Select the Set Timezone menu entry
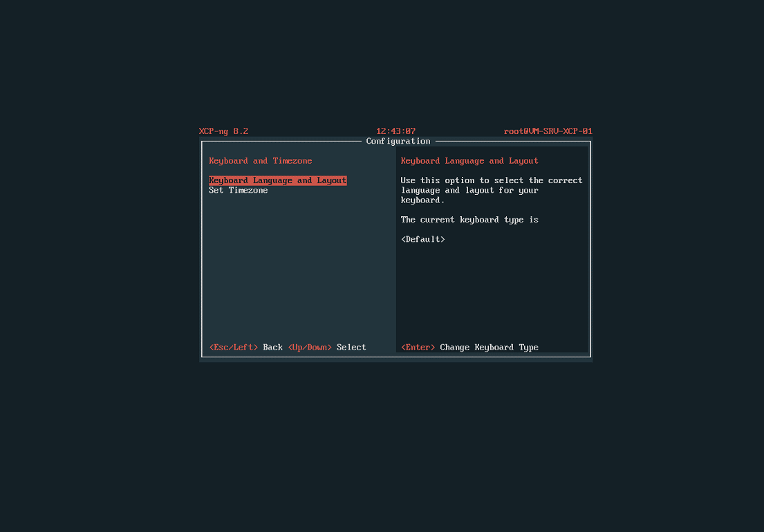This screenshot has height=532, width=764. coord(239,190)
